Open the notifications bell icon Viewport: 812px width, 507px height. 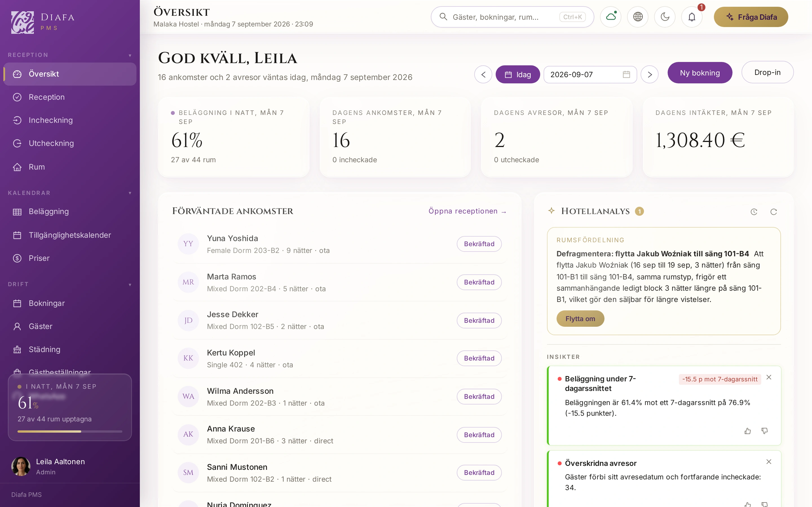(x=692, y=17)
